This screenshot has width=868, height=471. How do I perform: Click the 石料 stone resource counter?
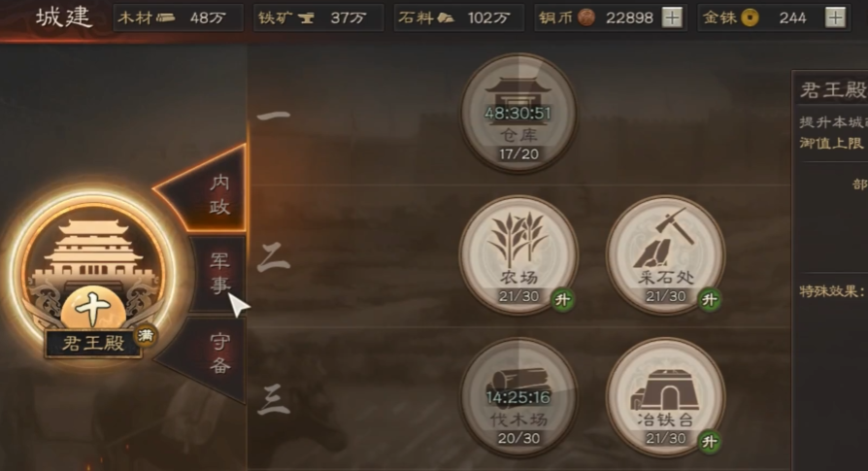459,17
